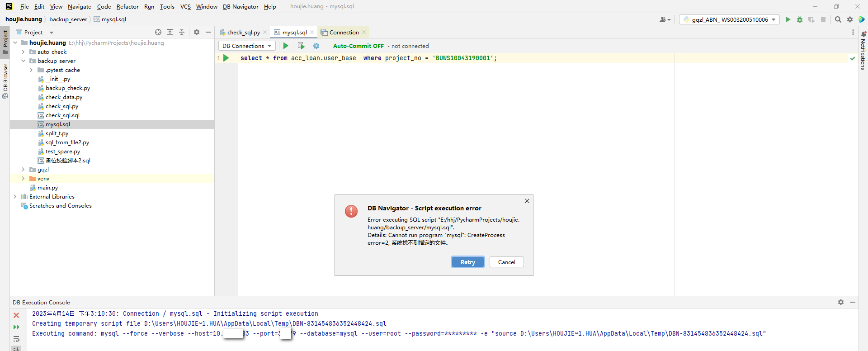This screenshot has height=351, width=868.
Task: Open Project panel options gear
Action: pyautogui.click(x=197, y=32)
